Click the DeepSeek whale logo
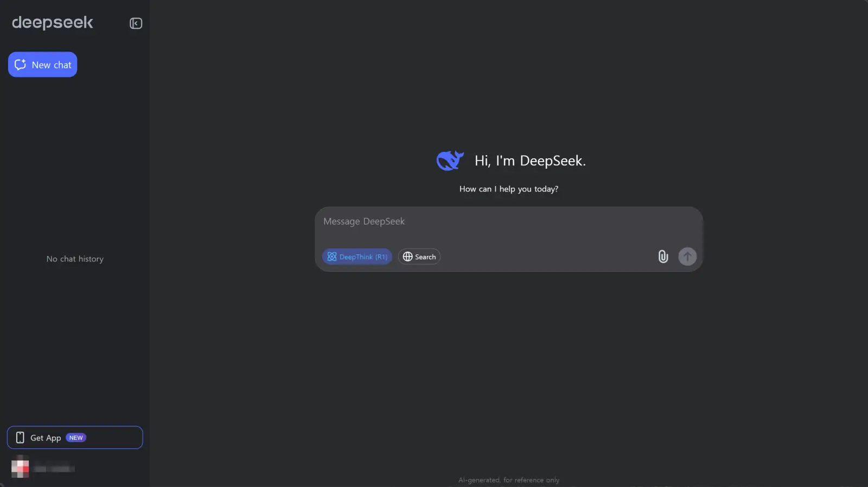The image size is (868, 487). (450, 161)
